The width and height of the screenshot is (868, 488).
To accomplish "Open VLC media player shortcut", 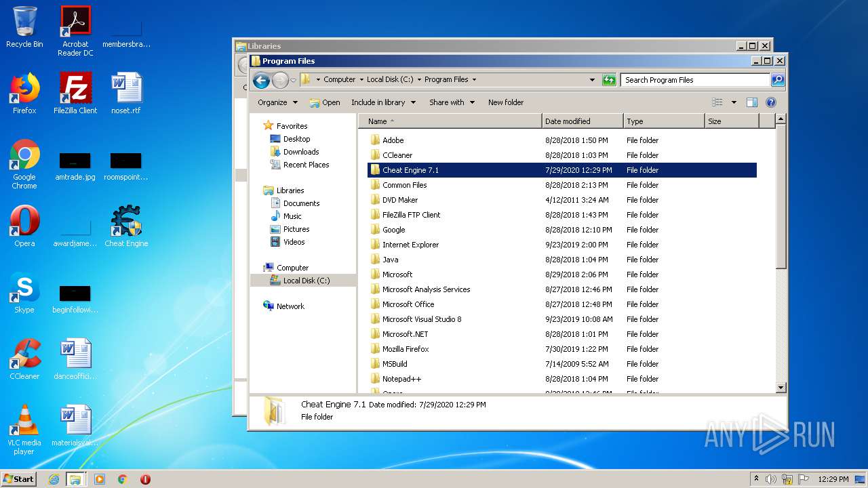I will click(24, 430).
